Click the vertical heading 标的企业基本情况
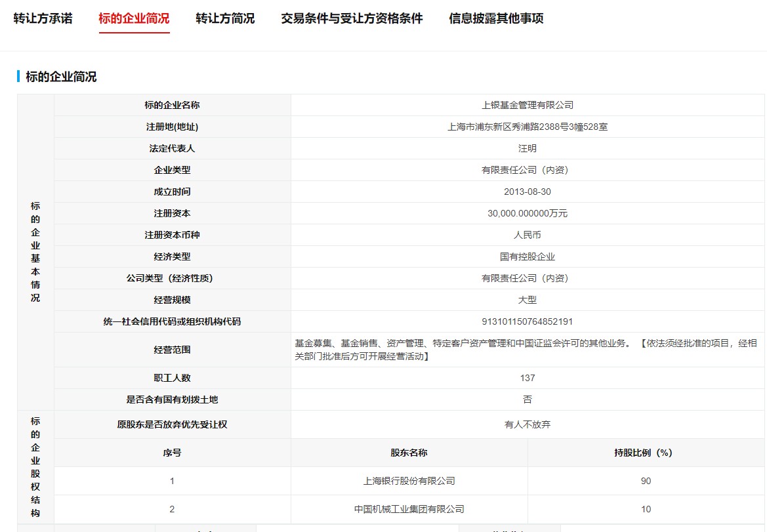Image resolution: width=767 pixels, height=532 pixels. (35, 252)
